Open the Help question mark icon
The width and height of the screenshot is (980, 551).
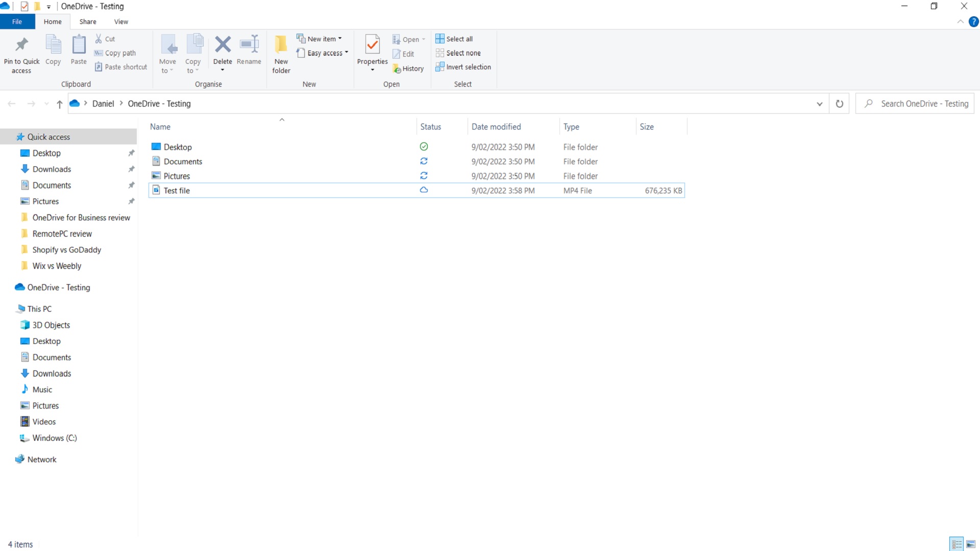(973, 22)
